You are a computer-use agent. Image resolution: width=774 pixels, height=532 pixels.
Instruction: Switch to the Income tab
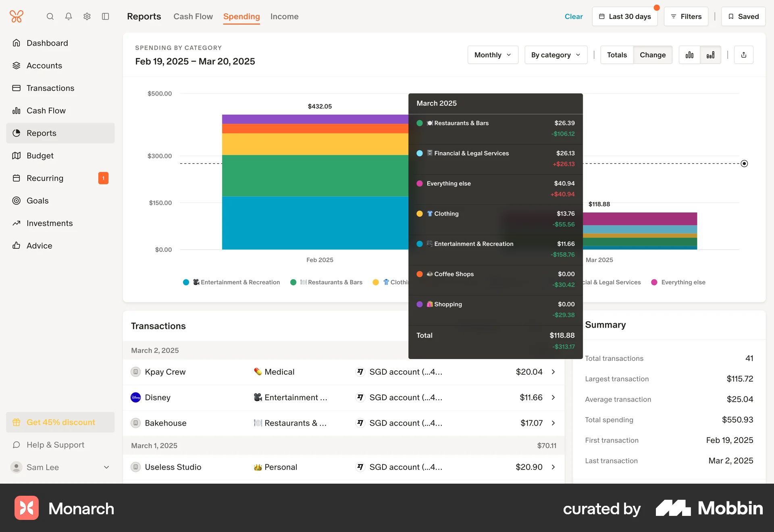click(x=284, y=17)
